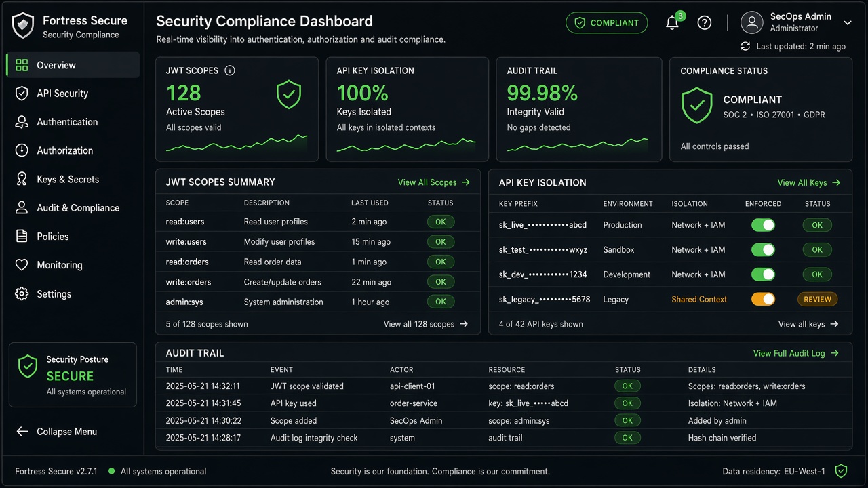The width and height of the screenshot is (868, 488).
Task: Click the Policies document icon
Action: tap(22, 237)
